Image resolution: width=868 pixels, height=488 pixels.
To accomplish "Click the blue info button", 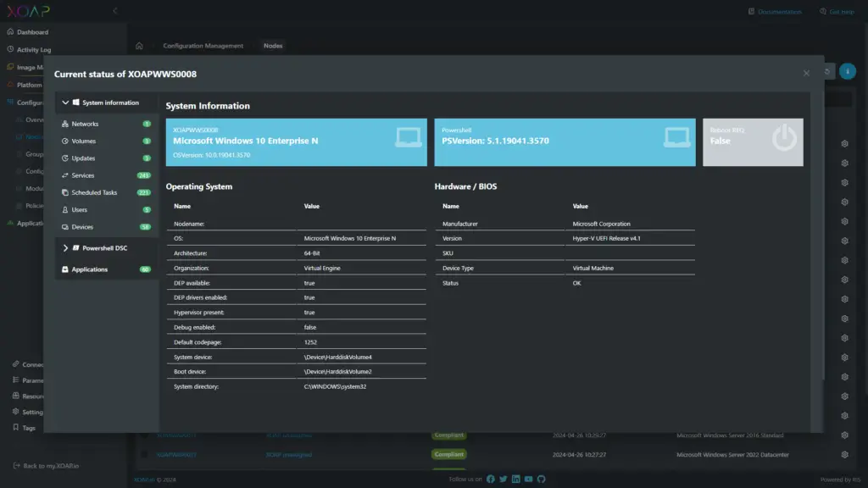I will 847,71.
